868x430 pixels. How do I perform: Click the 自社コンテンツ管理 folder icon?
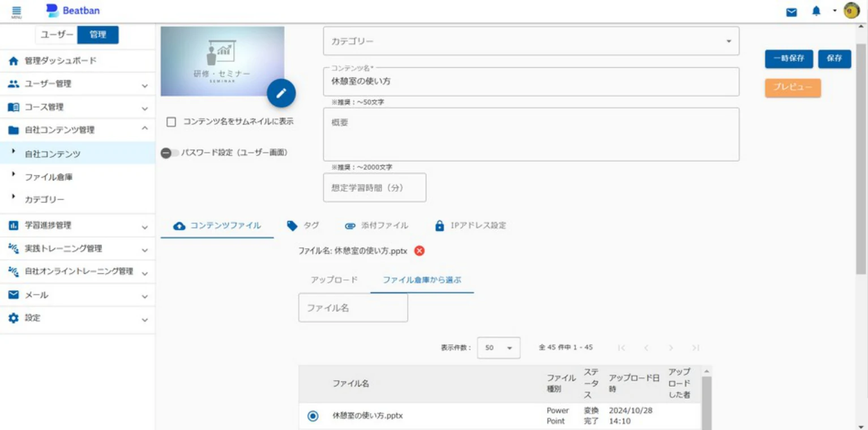14,130
